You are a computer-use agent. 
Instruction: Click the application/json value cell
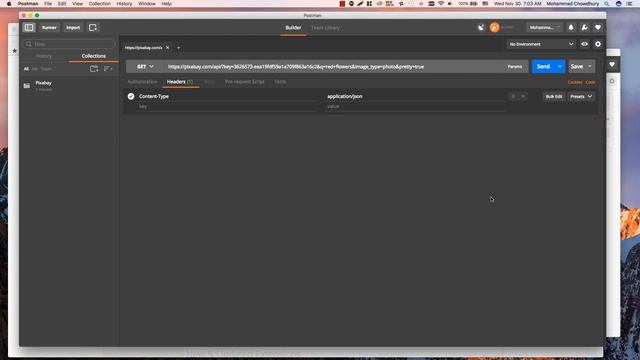click(x=416, y=96)
